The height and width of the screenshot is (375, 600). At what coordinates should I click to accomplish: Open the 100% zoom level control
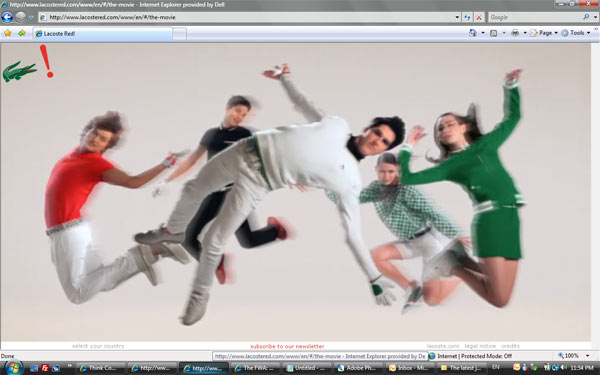coord(569,356)
